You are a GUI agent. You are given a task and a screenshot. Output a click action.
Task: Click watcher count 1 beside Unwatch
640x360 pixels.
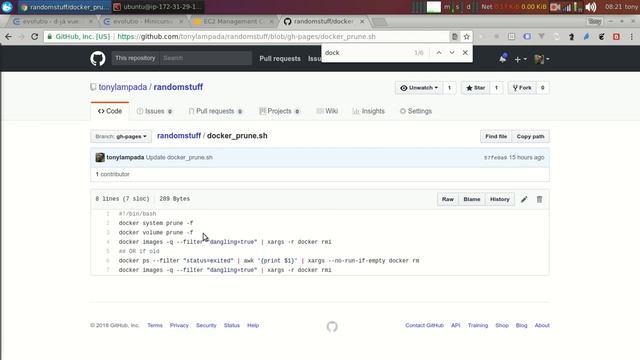point(449,88)
